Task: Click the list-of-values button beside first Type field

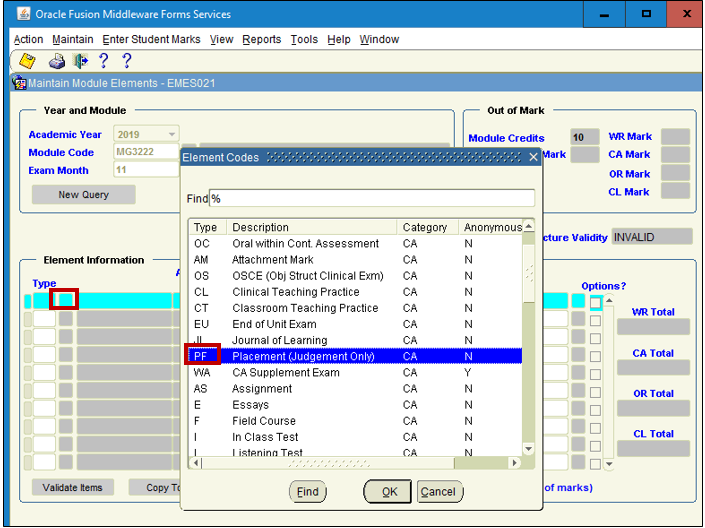Action: pos(65,300)
